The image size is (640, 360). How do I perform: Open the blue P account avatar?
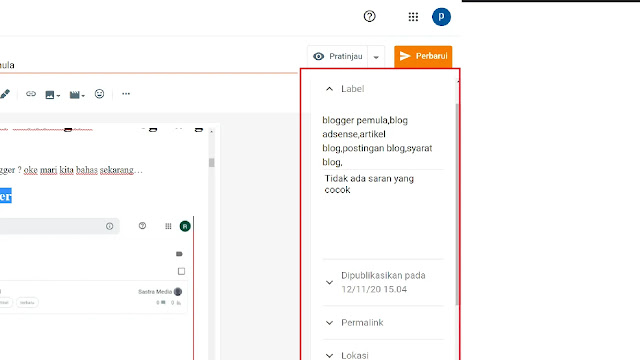tap(441, 17)
